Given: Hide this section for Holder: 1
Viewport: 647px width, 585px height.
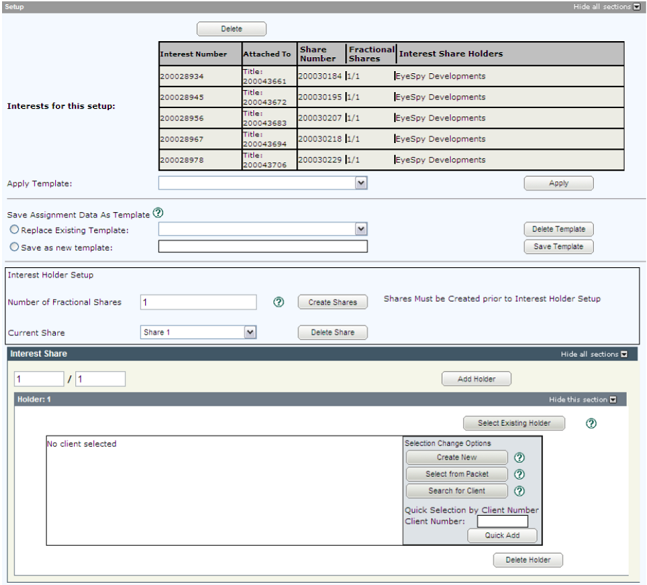Looking at the screenshot, I should tap(582, 399).
